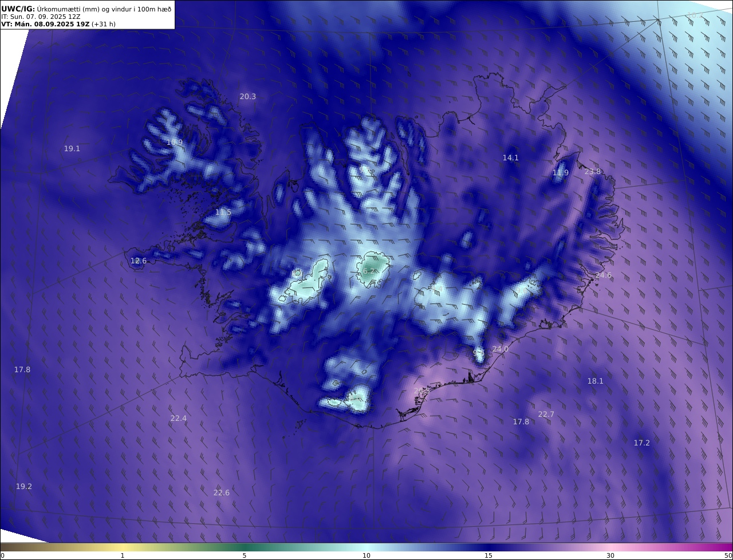Click the 18.1 value label
Screen dimensions: 733x560
595,381
